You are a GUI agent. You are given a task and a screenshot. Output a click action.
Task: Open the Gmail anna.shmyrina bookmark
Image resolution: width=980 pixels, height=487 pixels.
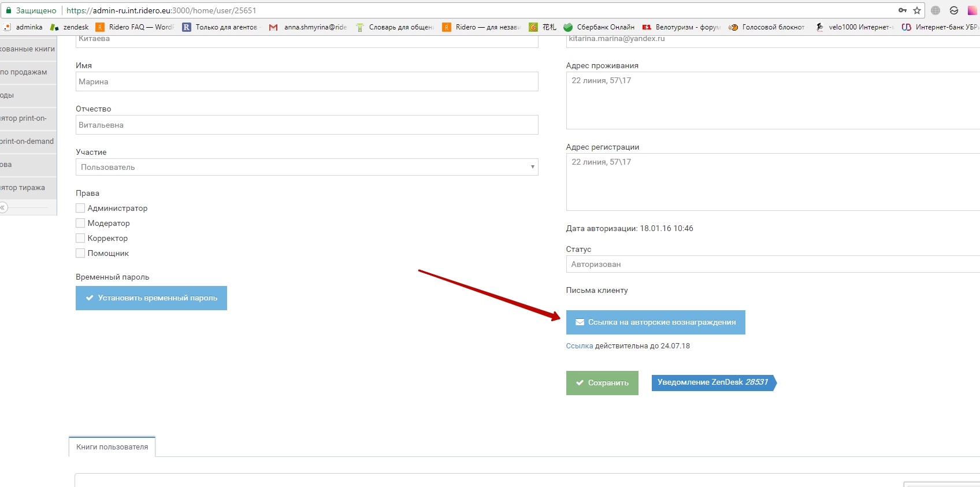[309, 27]
